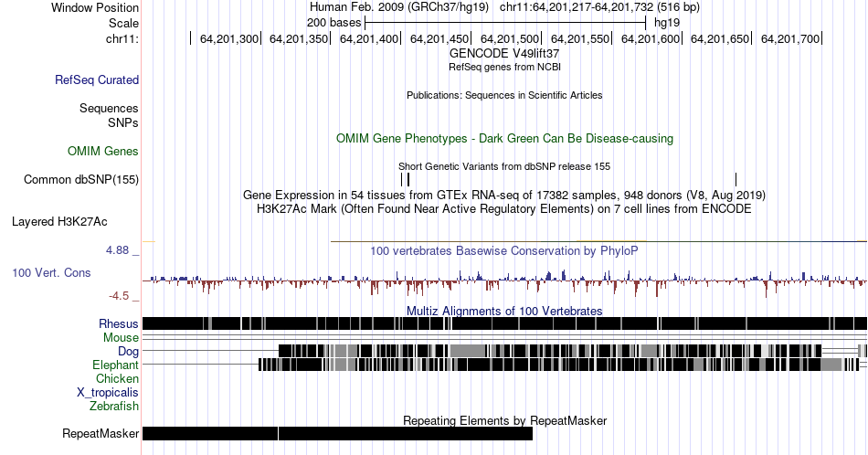
Task: Click the longer right RepeatMasker block
Action: 405,433
